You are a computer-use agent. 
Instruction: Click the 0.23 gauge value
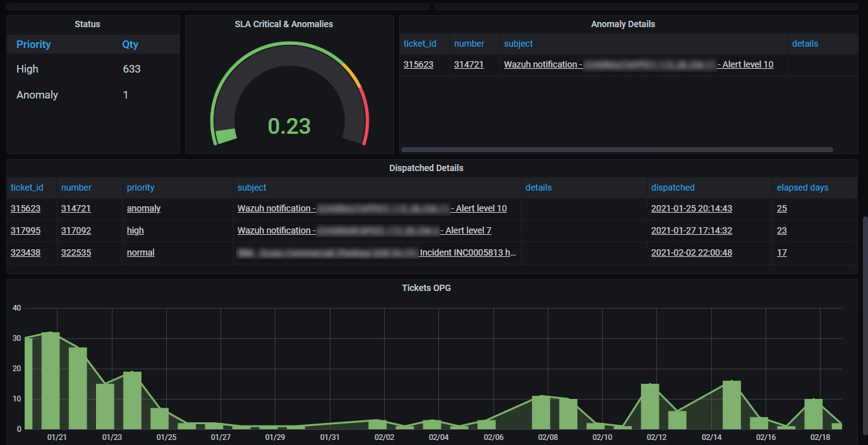(289, 126)
